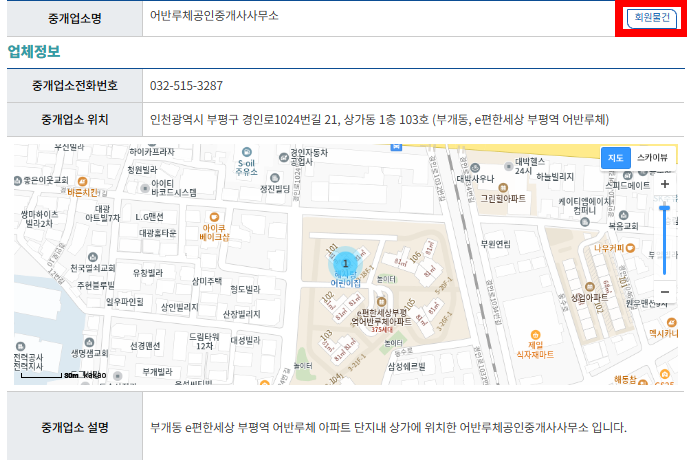This screenshot has height=460, width=687.
Task: Click the 바른치킨 restaurant icon
Action: pyautogui.click(x=82, y=181)
